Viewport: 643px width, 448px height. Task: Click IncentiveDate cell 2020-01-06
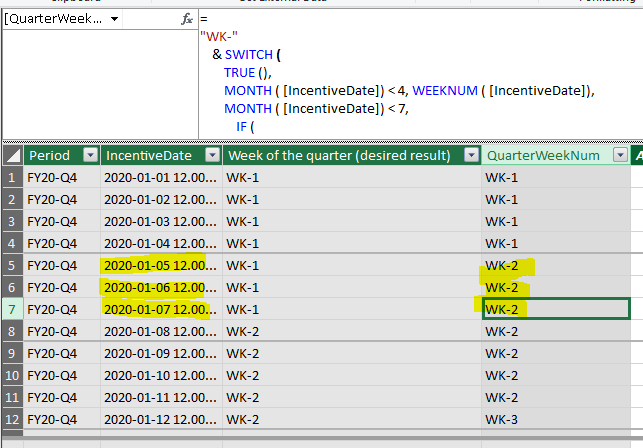click(x=162, y=288)
